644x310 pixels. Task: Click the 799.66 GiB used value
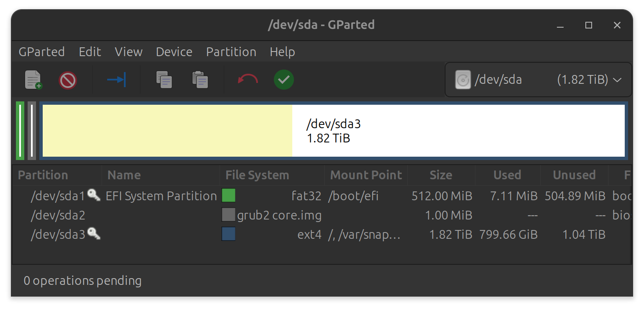[x=509, y=235]
